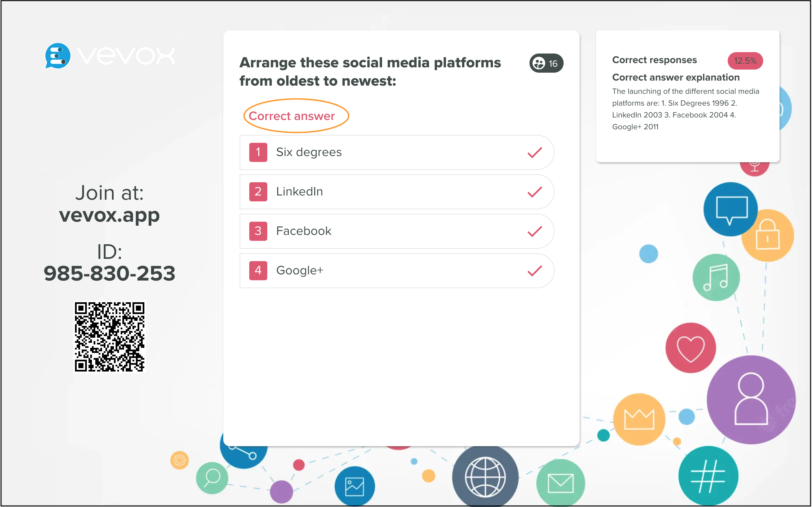The width and height of the screenshot is (812, 507).
Task: Toggle the checkmark beside LinkedIn
Action: (534, 192)
